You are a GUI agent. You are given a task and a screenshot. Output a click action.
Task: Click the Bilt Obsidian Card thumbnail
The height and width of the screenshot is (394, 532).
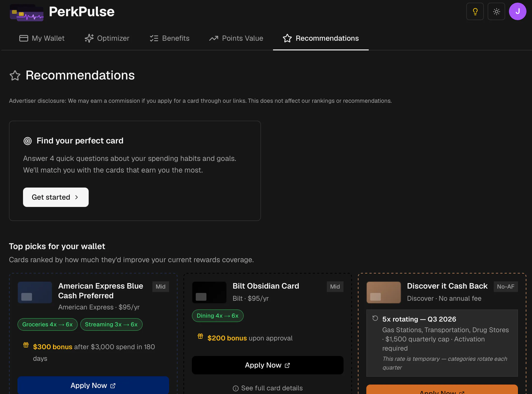click(209, 292)
